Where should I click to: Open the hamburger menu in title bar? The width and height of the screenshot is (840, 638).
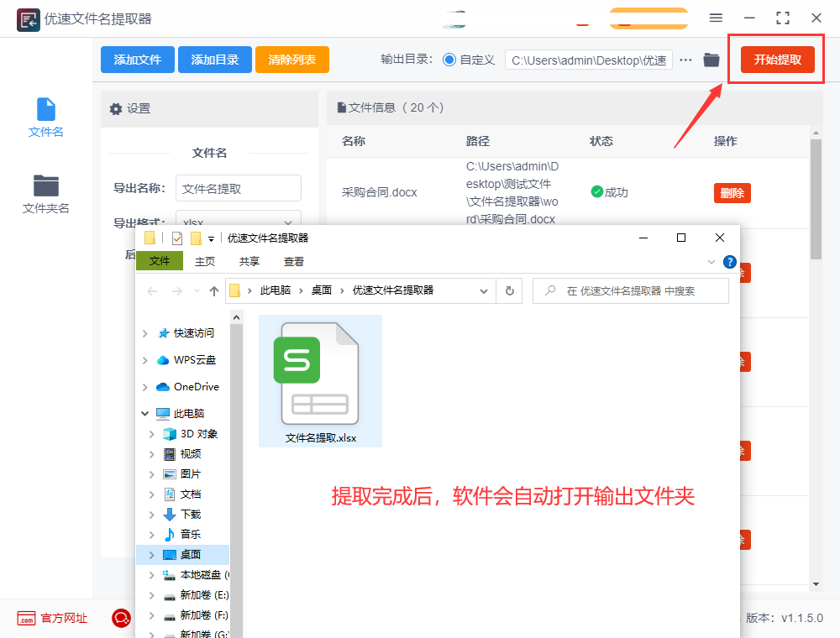click(x=716, y=18)
